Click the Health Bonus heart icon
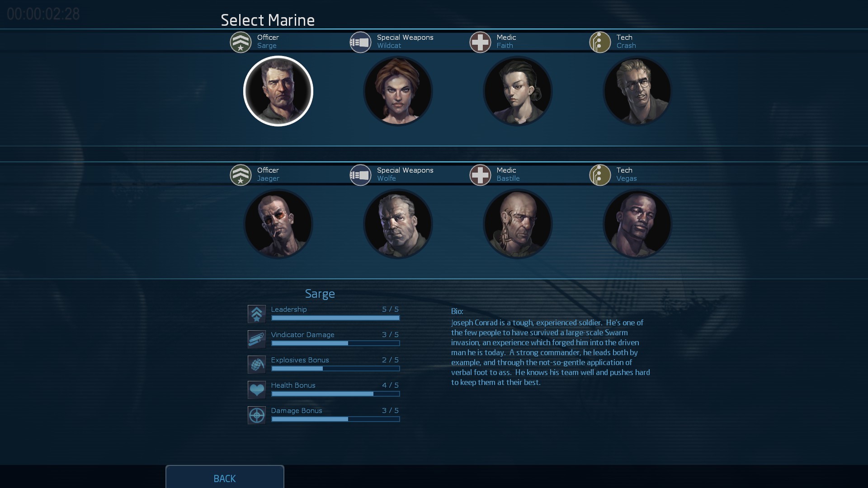Screen dimensions: 868x488 tap(256, 389)
